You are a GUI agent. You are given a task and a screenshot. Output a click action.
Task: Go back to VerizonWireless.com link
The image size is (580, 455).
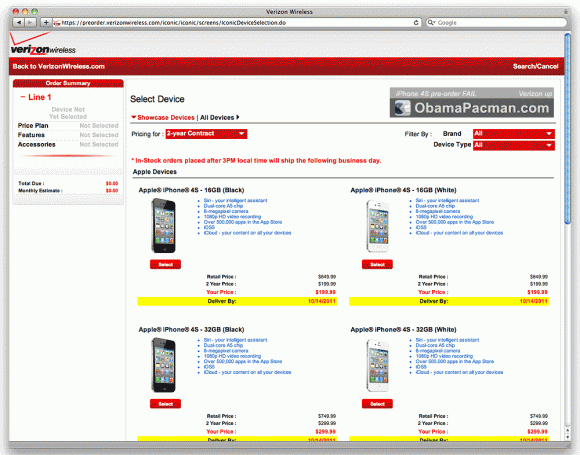[58, 67]
